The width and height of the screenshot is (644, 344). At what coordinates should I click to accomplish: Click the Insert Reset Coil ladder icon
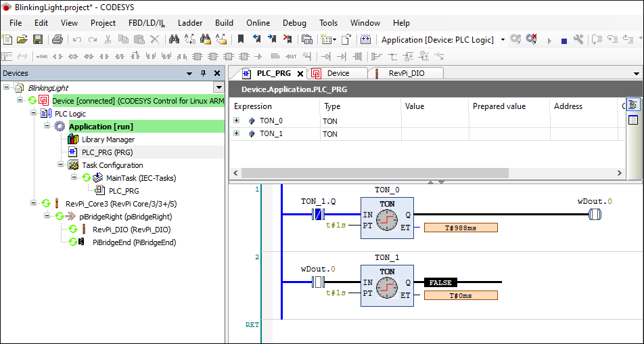(89, 56)
